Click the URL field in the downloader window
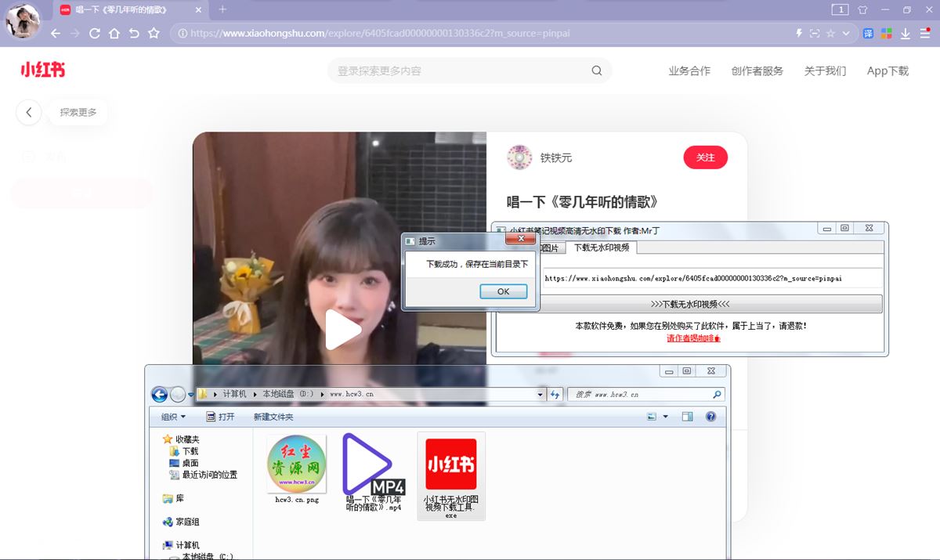This screenshot has height=560, width=940. (711, 278)
